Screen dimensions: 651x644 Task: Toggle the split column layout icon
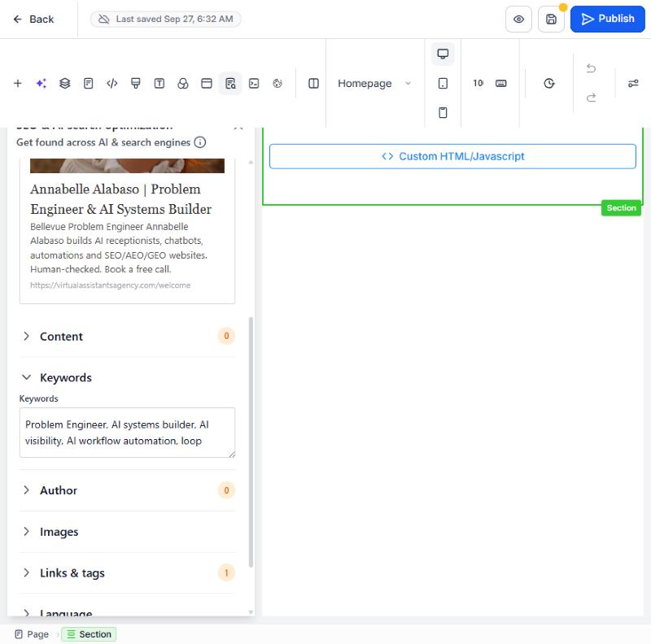tap(314, 84)
